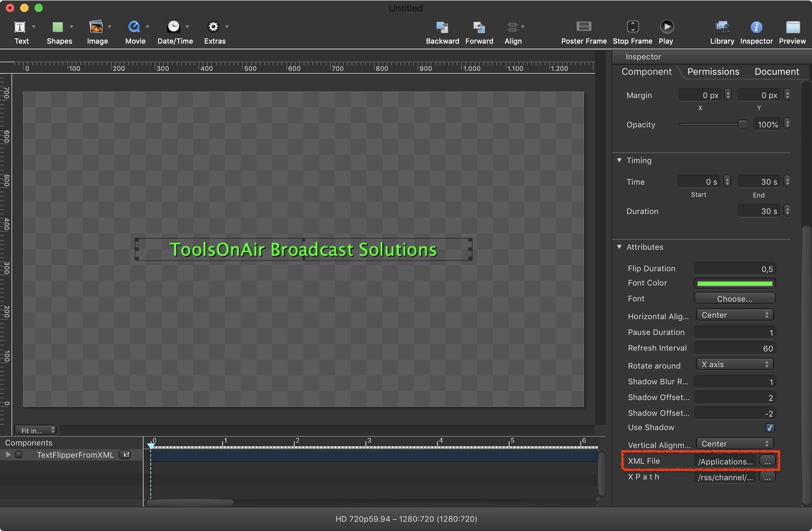Select the Text tool icon
812x531 pixels.
click(20, 27)
